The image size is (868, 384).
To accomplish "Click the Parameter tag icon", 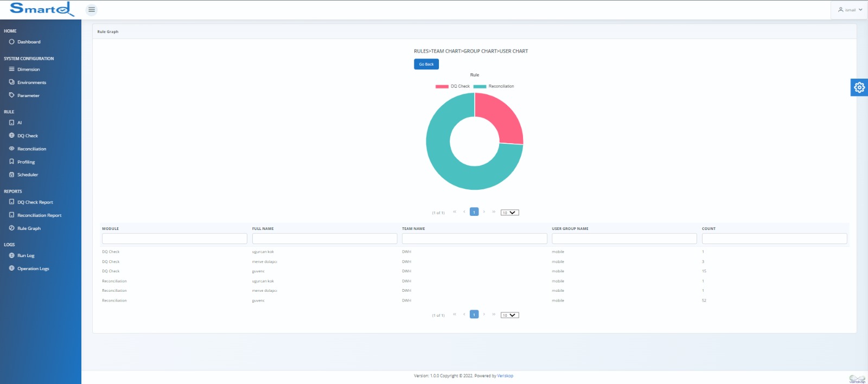I will [x=11, y=95].
